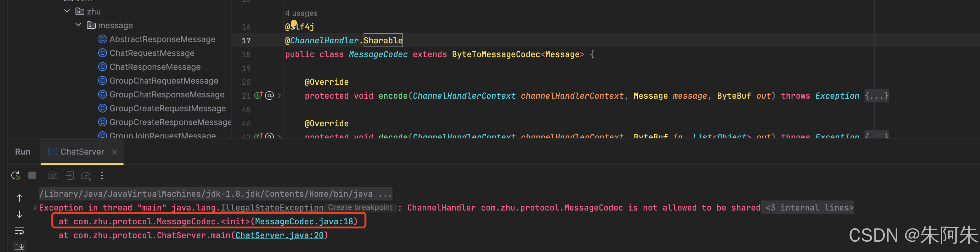Open MessageCodec.java:18 link in stack trace
Screen dimensions: 980x252
click(x=304, y=221)
